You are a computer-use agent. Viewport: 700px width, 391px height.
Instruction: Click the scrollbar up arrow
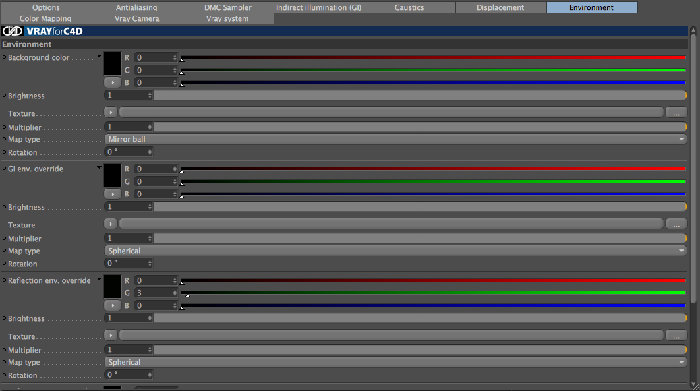(x=693, y=30)
